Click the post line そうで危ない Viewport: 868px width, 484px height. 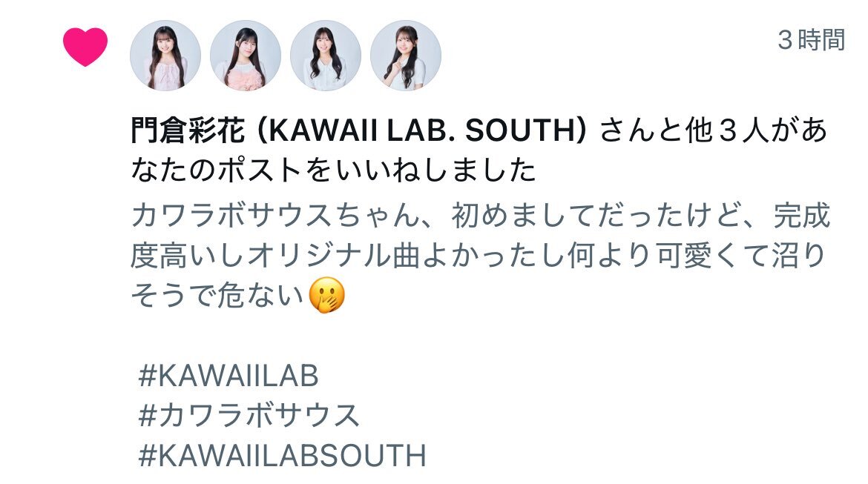217,295
